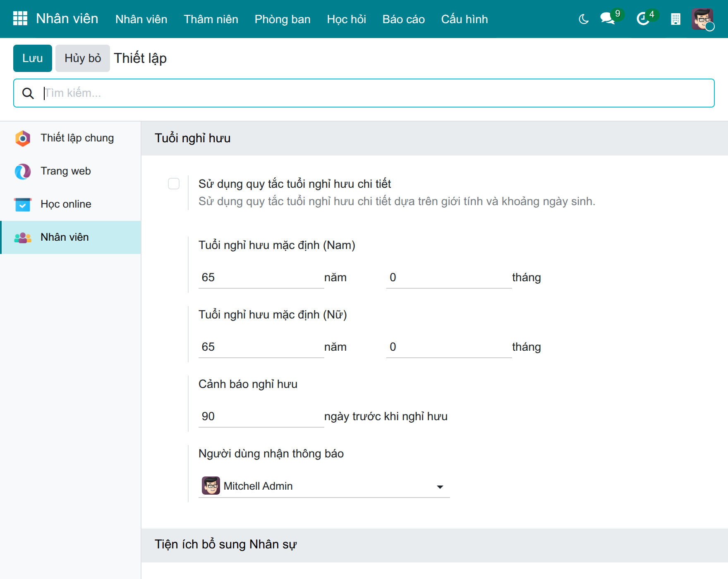Image resolution: width=728 pixels, height=579 pixels.
Task: Click Tiện ích bổ sung Nhân sự header
Action: point(226,545)
